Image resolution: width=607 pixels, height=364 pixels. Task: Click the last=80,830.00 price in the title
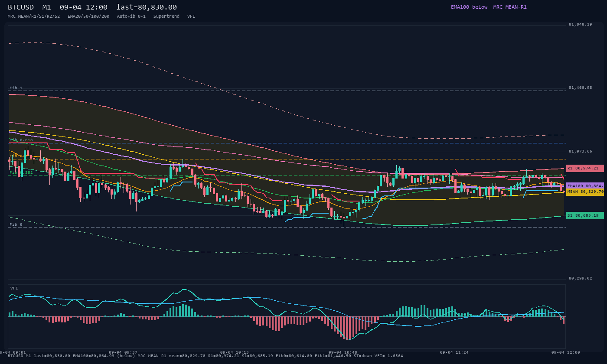tap(147, 7)
